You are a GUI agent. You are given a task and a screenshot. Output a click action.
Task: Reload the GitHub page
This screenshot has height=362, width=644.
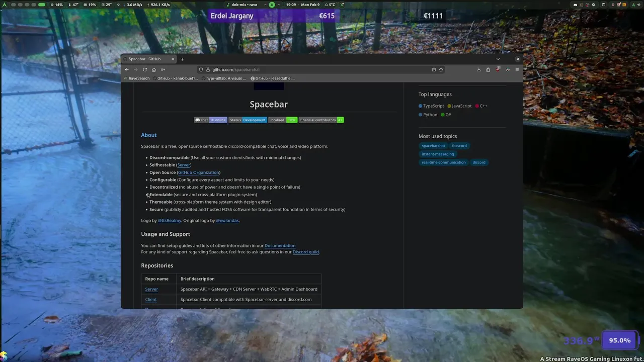click(145, 70)
